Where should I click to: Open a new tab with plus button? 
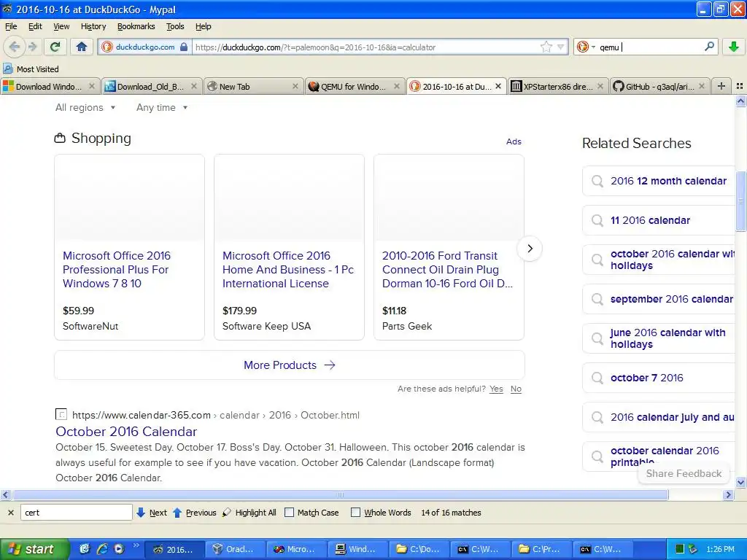(721, 86)
